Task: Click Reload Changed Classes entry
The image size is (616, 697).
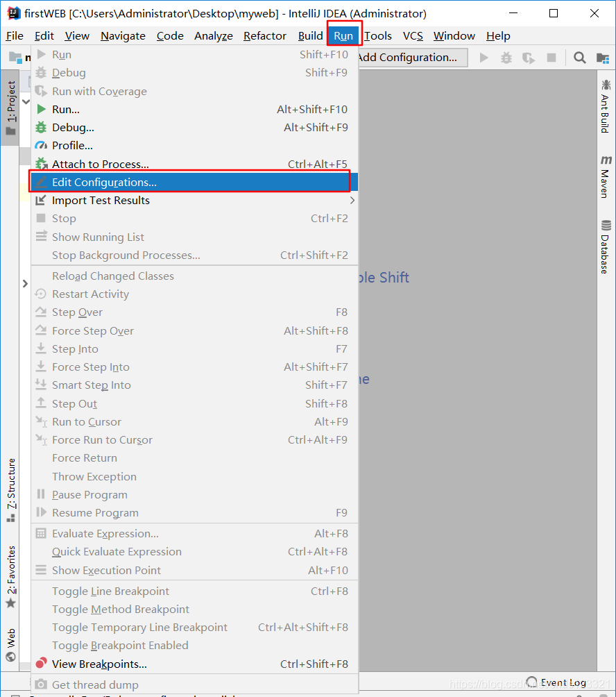Action: (194, 276)
